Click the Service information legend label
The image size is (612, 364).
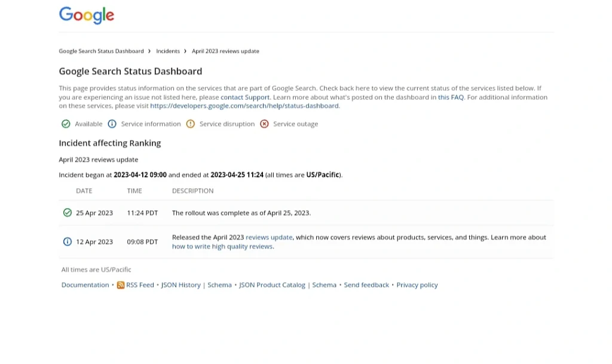pyautogui.click(x=151, y=124)
